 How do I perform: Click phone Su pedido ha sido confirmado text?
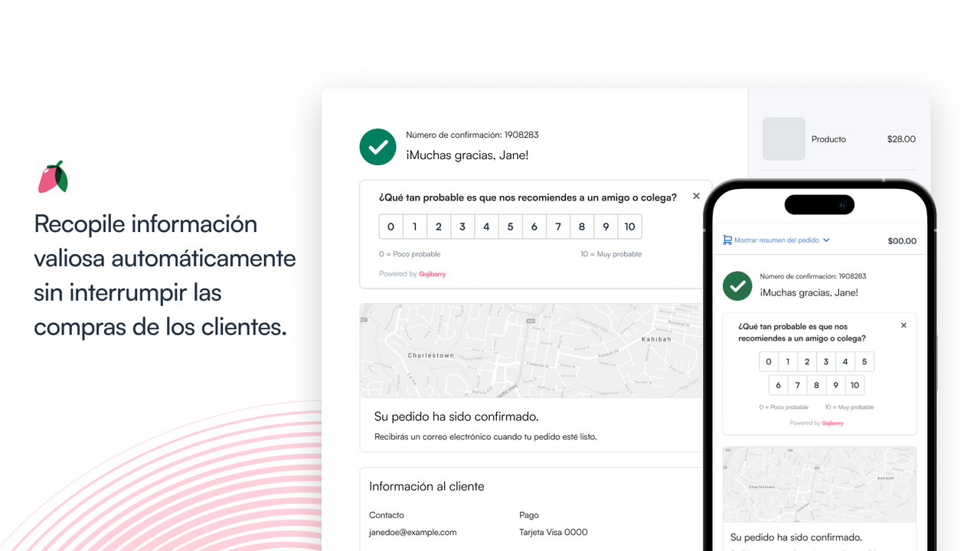(x=796, y=538)
